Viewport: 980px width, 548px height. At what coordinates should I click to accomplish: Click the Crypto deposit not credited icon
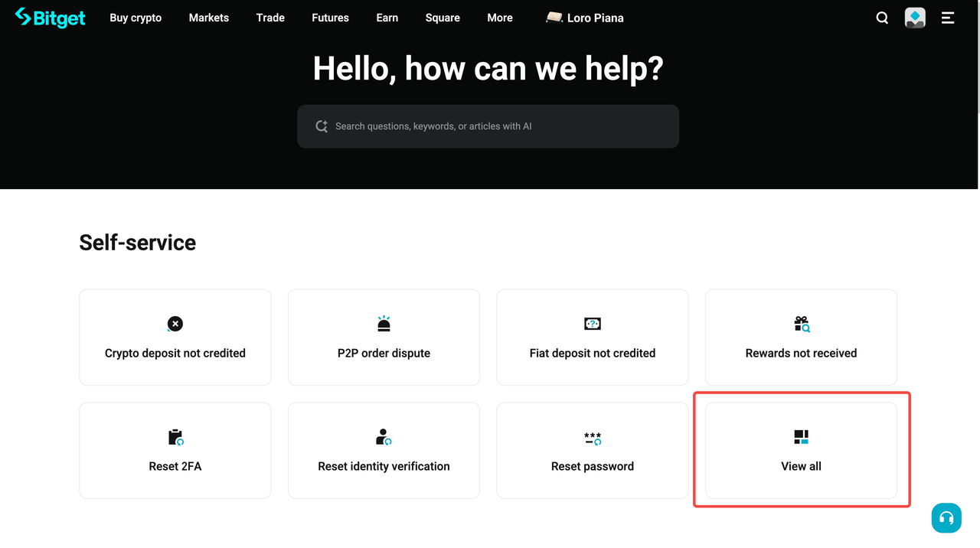click(175, 324)
